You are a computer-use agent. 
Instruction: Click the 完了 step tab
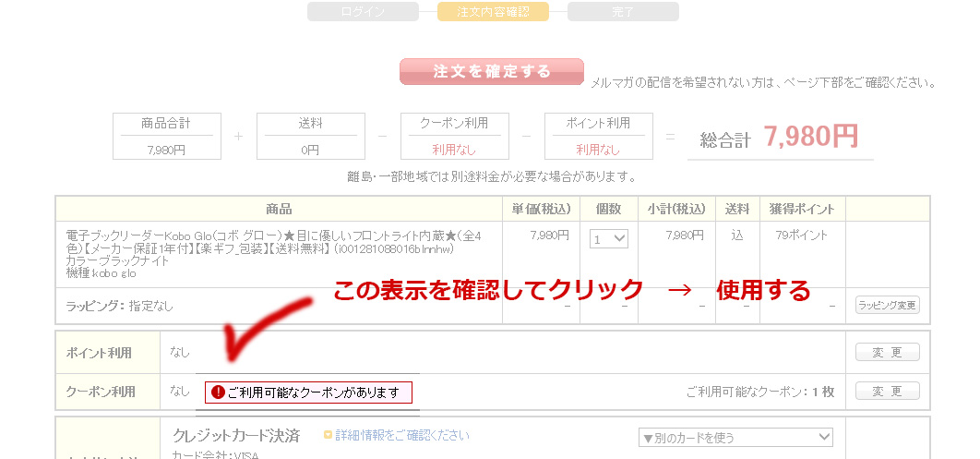point(623,12)
